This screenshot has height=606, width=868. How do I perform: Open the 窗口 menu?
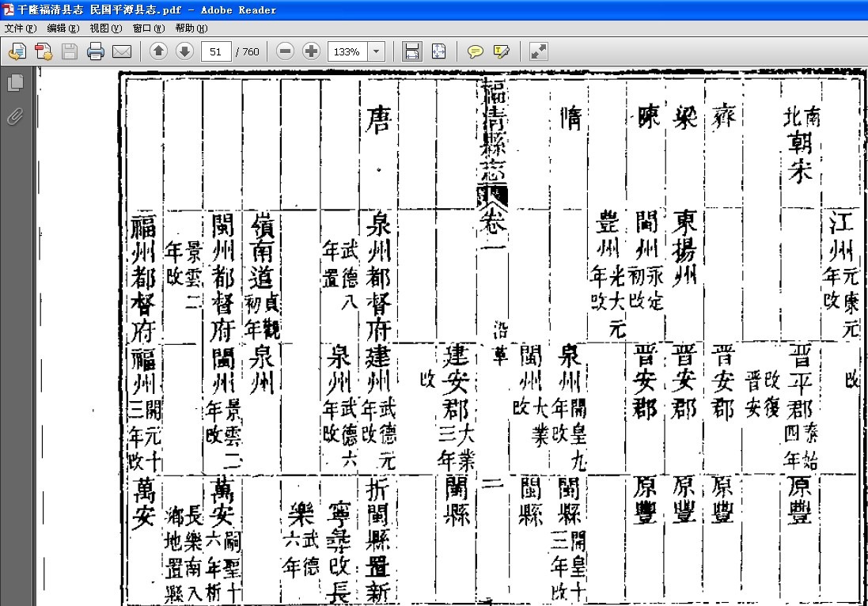(x=148, y=28)
